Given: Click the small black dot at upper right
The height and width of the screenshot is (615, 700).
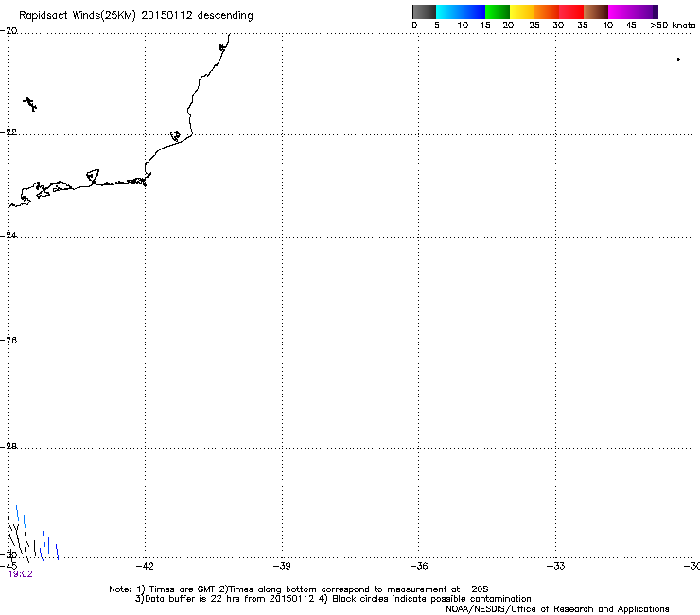Looking at the screenshot, I should 678,59.
